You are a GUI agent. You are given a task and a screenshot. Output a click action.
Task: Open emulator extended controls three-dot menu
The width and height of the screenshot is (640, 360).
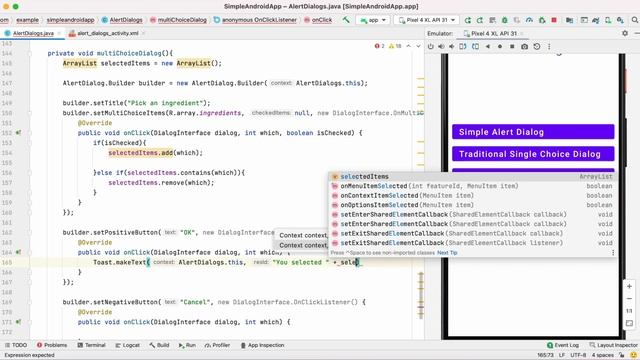click(549, 47)
